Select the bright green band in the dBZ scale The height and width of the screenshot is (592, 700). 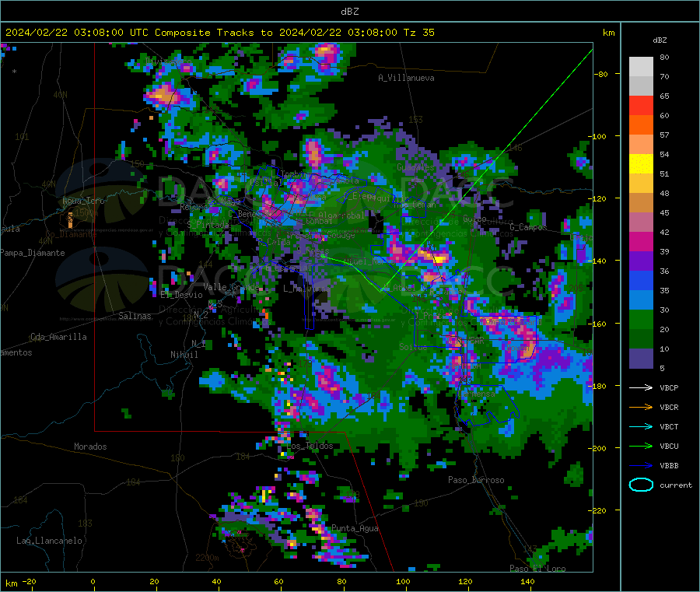click(x=641, y=319)
